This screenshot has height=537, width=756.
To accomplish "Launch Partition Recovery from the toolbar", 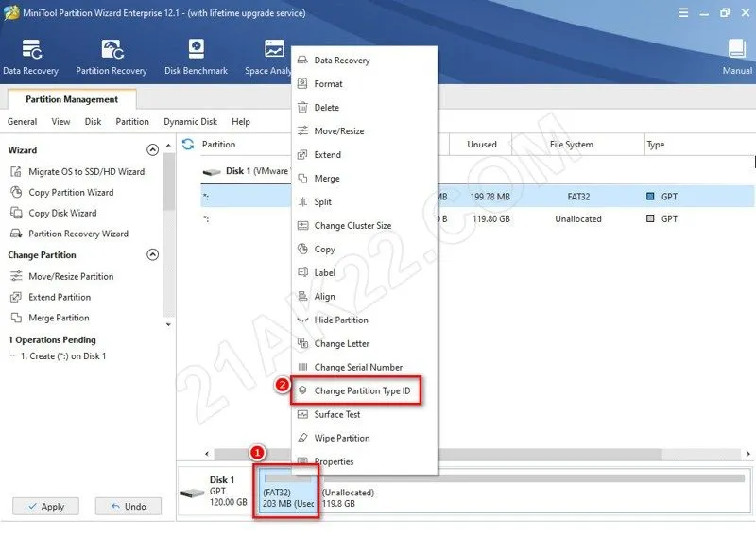I will pos(112,57).
